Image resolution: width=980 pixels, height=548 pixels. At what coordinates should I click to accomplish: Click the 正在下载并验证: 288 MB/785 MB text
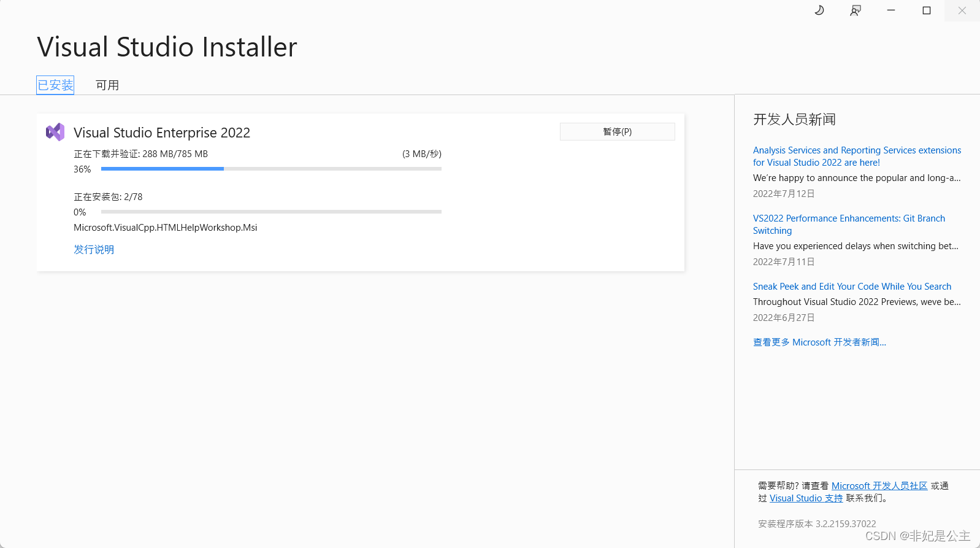pyautogui.click(x=141, y=153)
